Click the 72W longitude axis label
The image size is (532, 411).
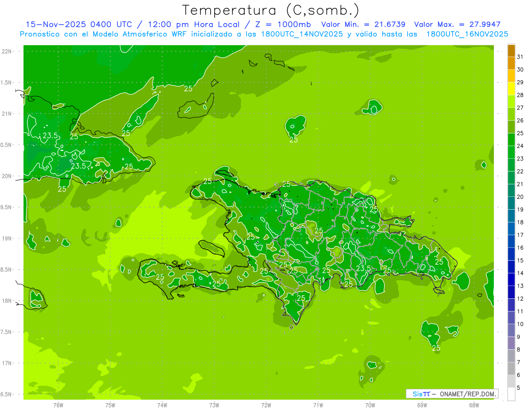point(266,405)
